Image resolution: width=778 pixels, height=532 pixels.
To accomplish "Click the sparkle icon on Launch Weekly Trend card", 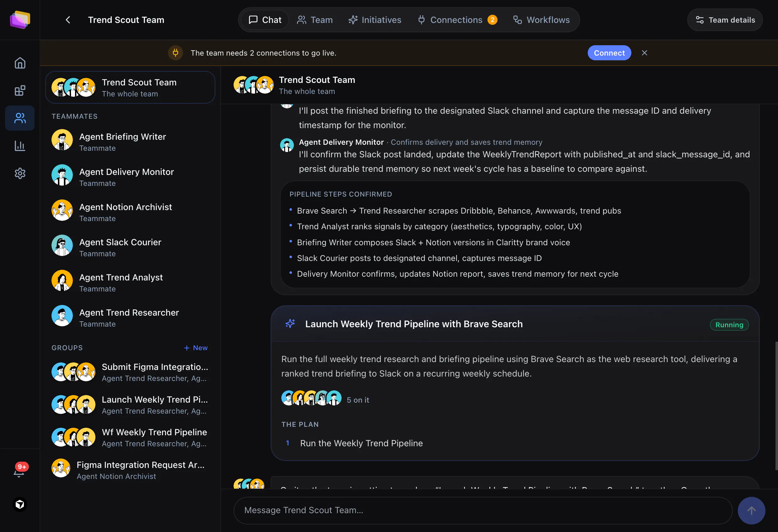I will (x=290, y=323).
